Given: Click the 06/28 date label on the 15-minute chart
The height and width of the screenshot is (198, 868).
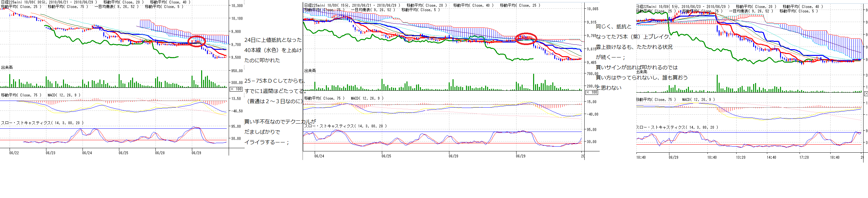Looking at the screenshot, I should (x=453, y=156).
